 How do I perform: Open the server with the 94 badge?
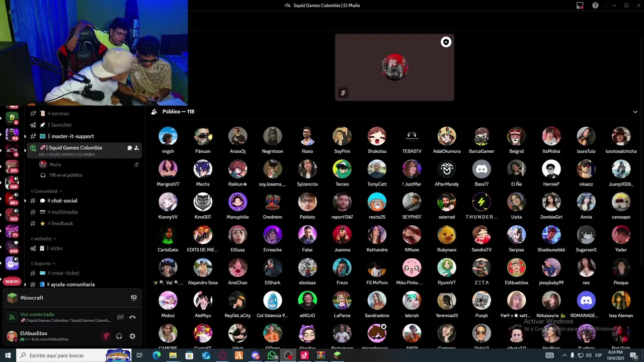[12, 134]
